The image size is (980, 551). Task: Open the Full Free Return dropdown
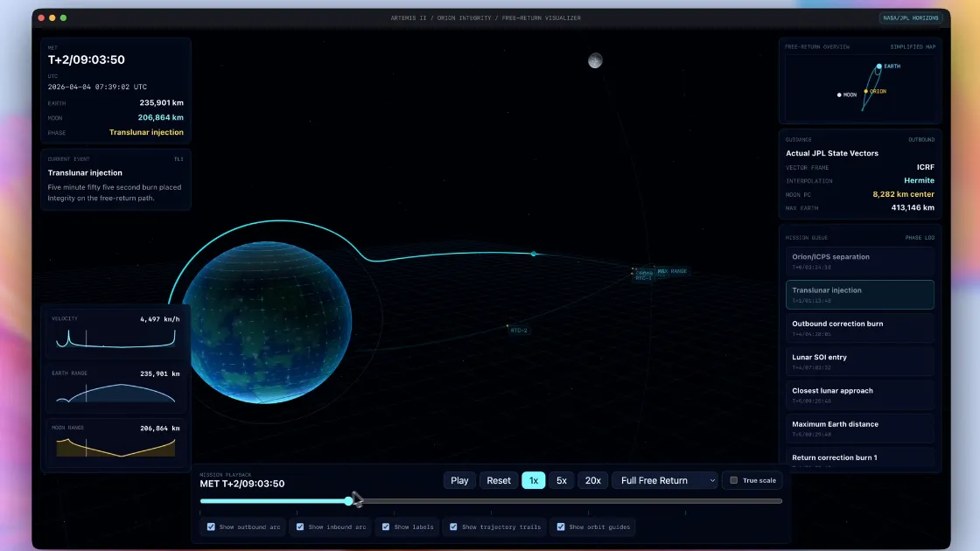click(x=664, y=480)
